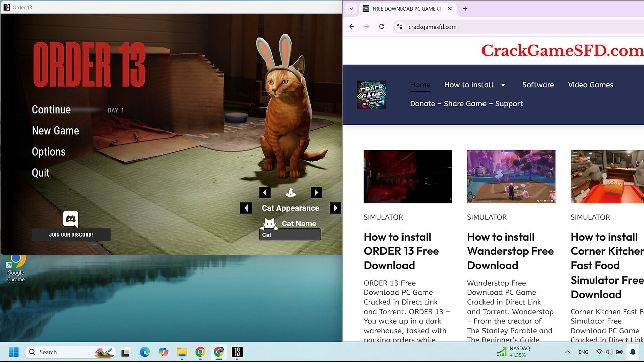Screen dimensions: 644x362
Task: Open Windows Start menu
Action: [14, 352]
